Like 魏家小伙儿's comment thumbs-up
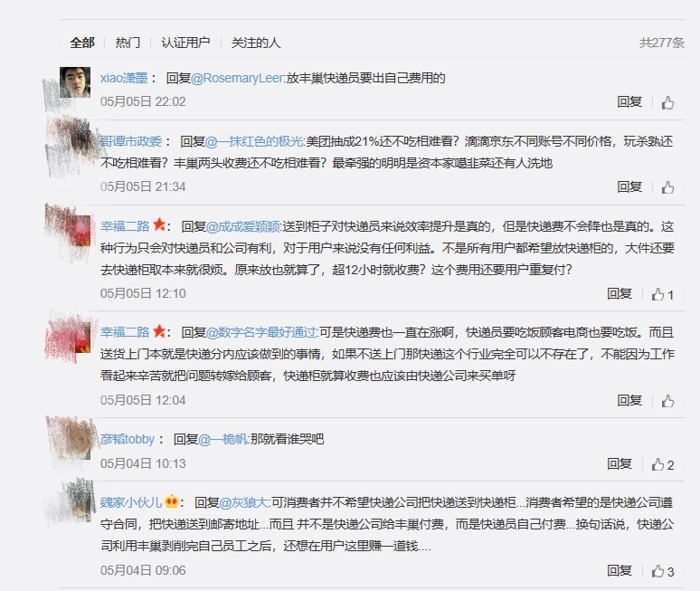 [663, 571]
